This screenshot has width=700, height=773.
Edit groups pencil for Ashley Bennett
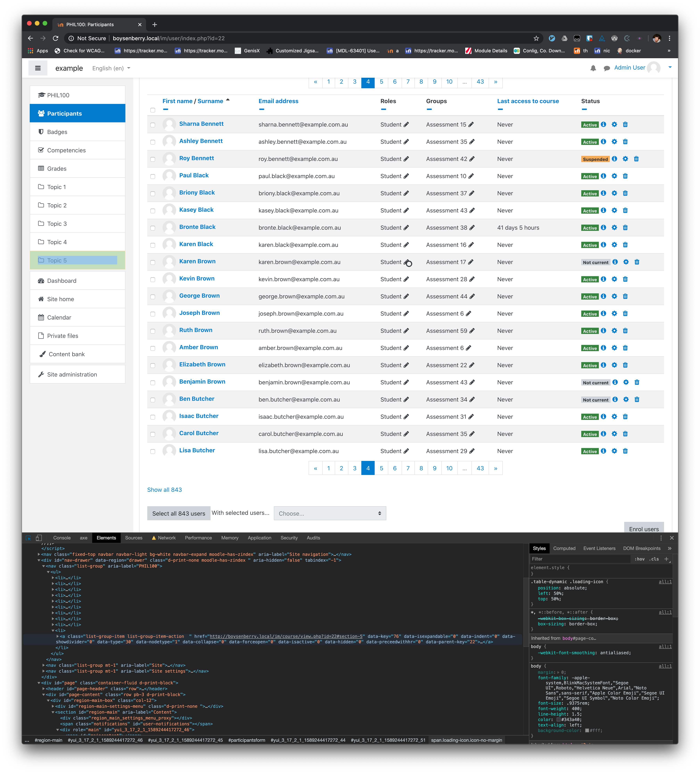click(472, 142)
